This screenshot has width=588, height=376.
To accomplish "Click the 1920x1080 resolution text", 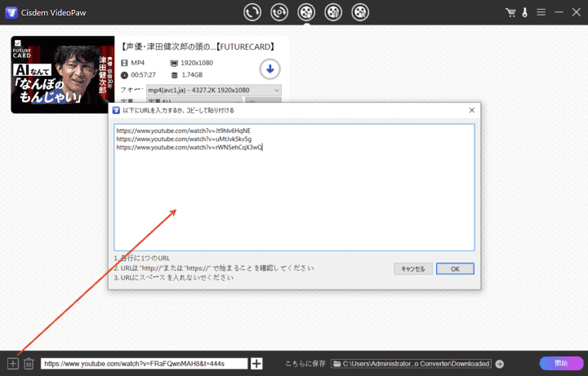I will click(x=197, y=63).
